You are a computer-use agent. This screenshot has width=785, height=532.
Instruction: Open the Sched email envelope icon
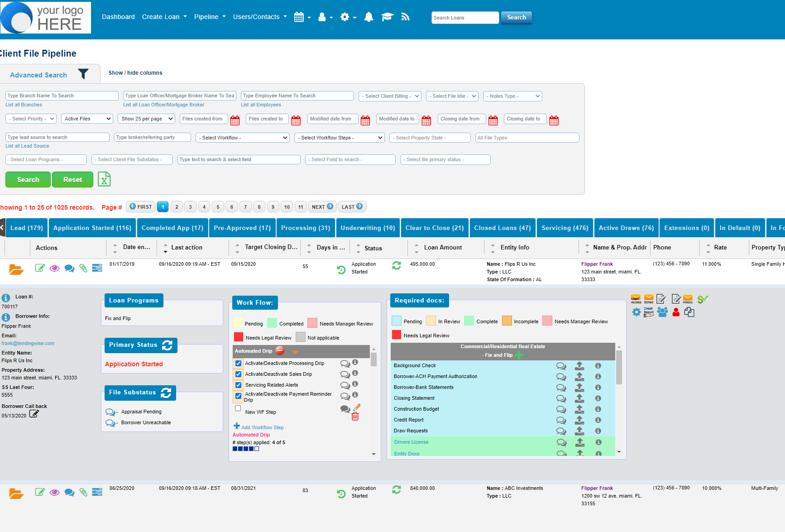pos(649,299)
